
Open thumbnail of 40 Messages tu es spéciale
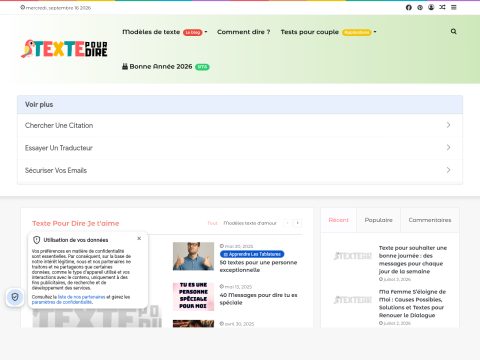click(193, 296)
